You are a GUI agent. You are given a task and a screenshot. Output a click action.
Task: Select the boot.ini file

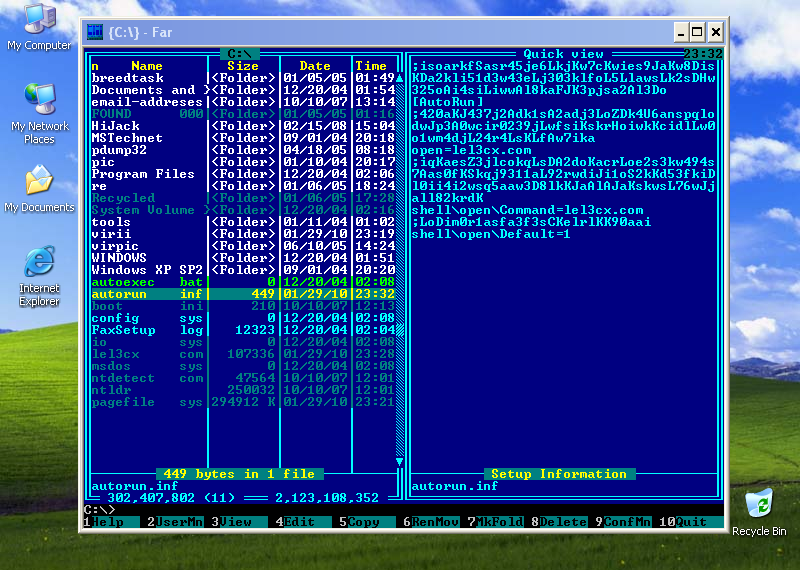click(x=243, y=306)
